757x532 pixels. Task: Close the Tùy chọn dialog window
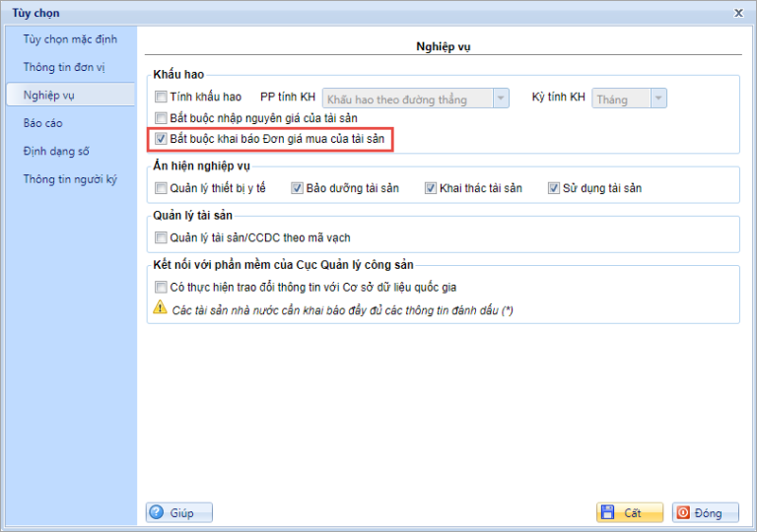click(x=738, y=13)
